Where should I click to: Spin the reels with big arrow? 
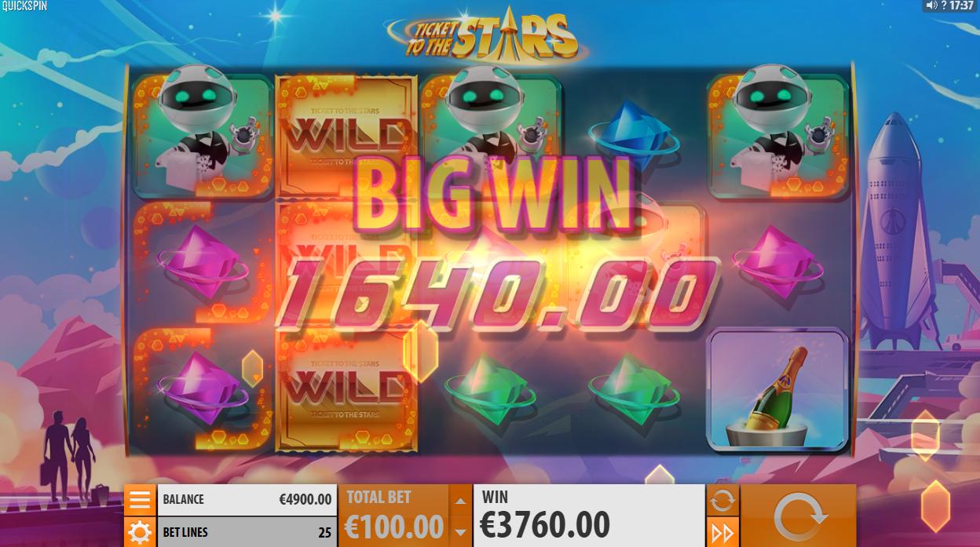pos(799,516)
